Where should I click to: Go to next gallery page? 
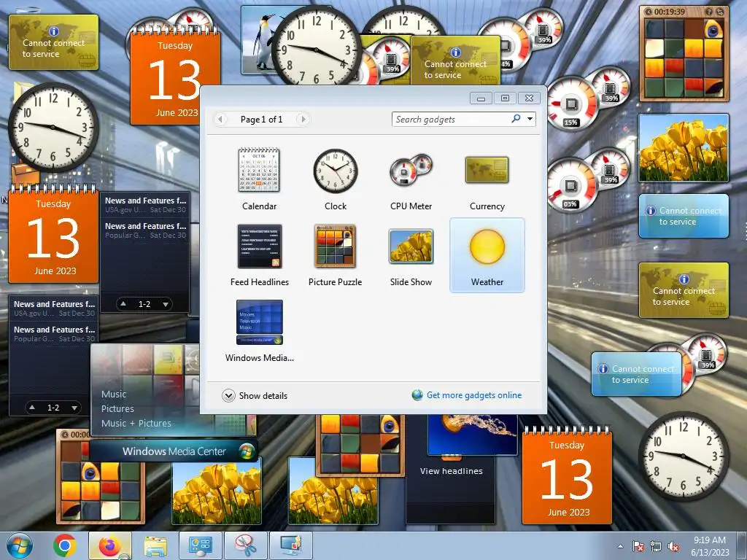(x=303, y=119)
